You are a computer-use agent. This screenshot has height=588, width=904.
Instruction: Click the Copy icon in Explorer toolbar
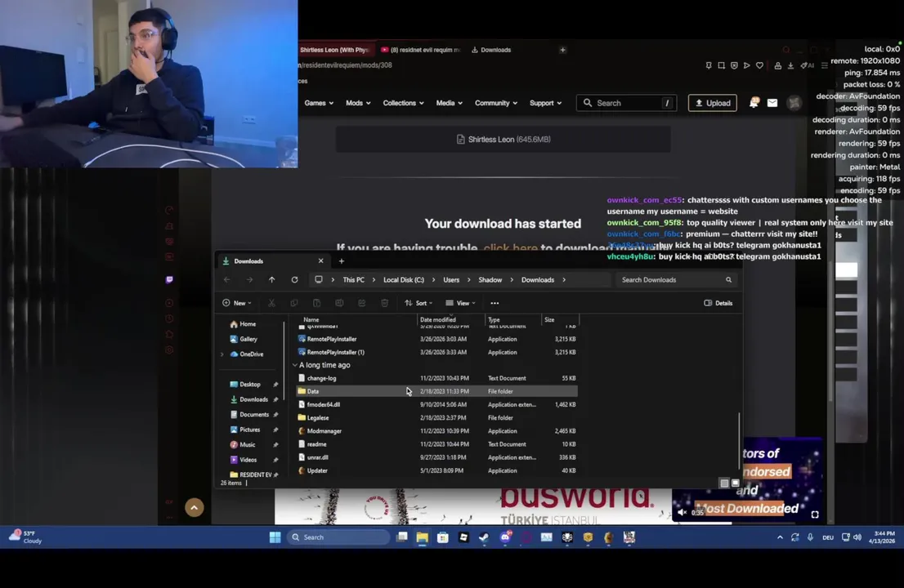(x=294, y=303)
